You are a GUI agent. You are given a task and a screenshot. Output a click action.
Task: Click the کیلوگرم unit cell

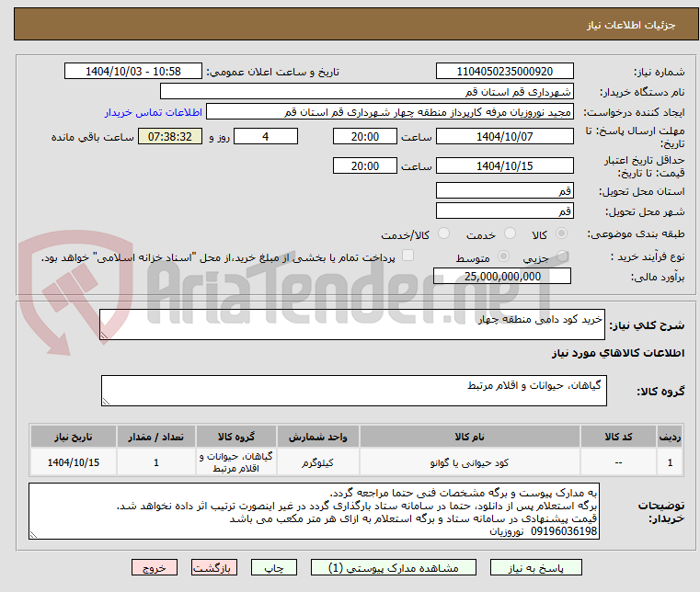pos(318,462)
